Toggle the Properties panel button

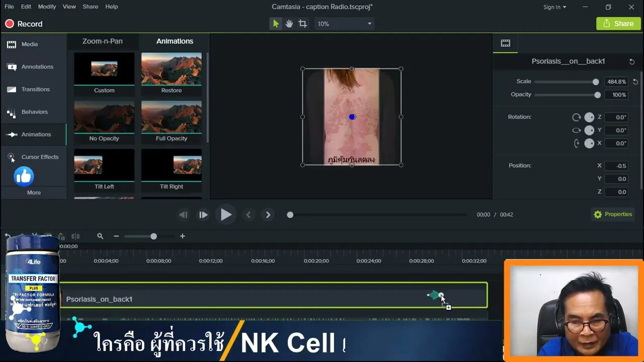(x=613, y=214)
